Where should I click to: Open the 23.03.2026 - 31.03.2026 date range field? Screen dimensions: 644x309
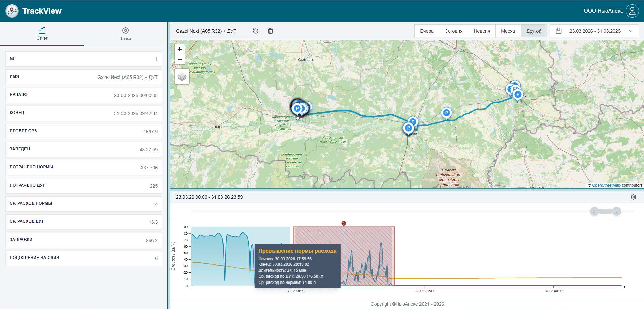(x=595, y=31)
